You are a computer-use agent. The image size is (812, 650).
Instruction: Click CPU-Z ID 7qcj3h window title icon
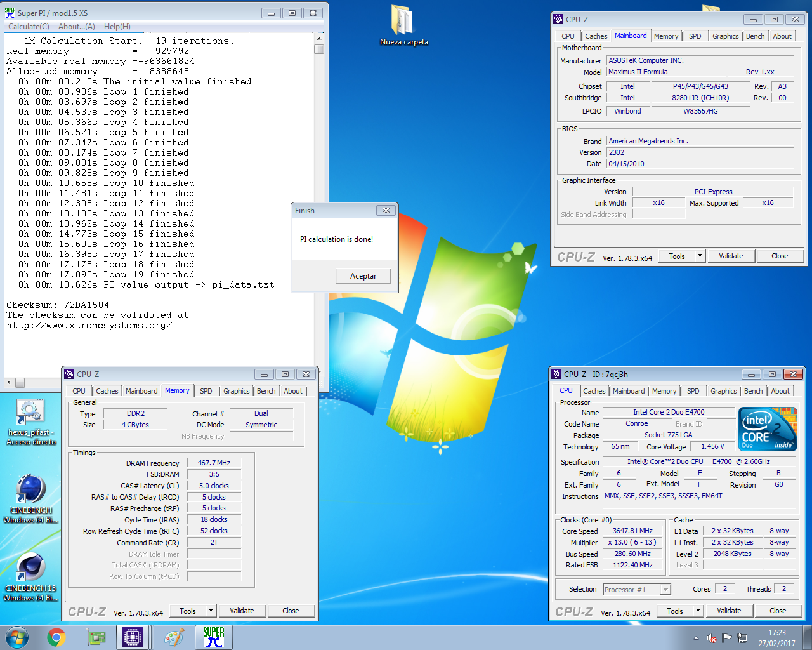click(x=556, y=374)
